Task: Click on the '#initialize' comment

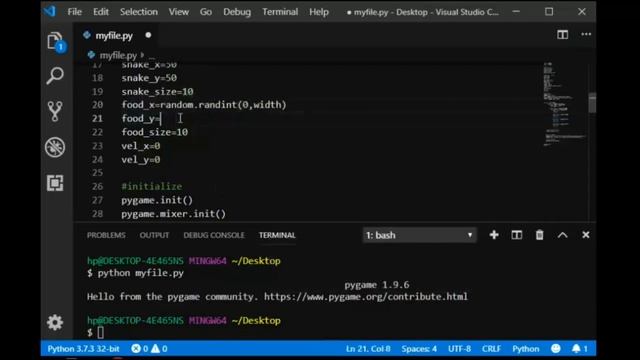Action: (151, 187)
